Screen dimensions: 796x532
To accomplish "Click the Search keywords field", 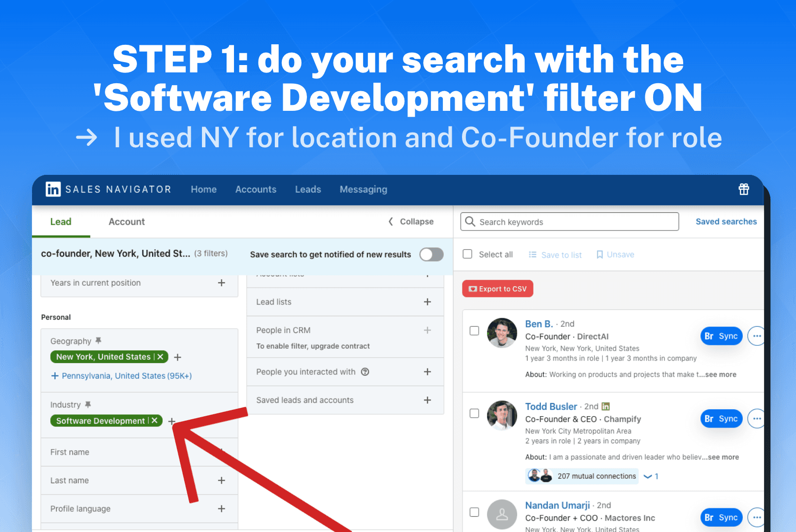I will (569, 222).
